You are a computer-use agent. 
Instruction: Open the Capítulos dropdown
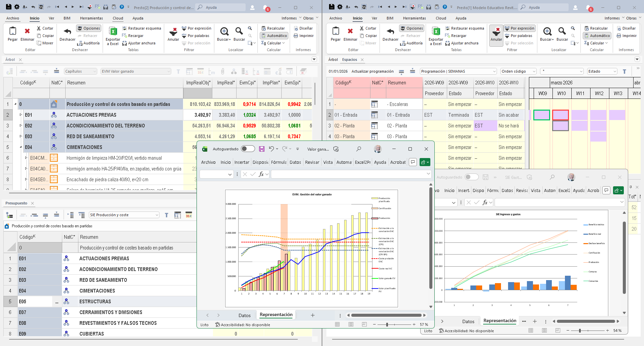[81, 71]
